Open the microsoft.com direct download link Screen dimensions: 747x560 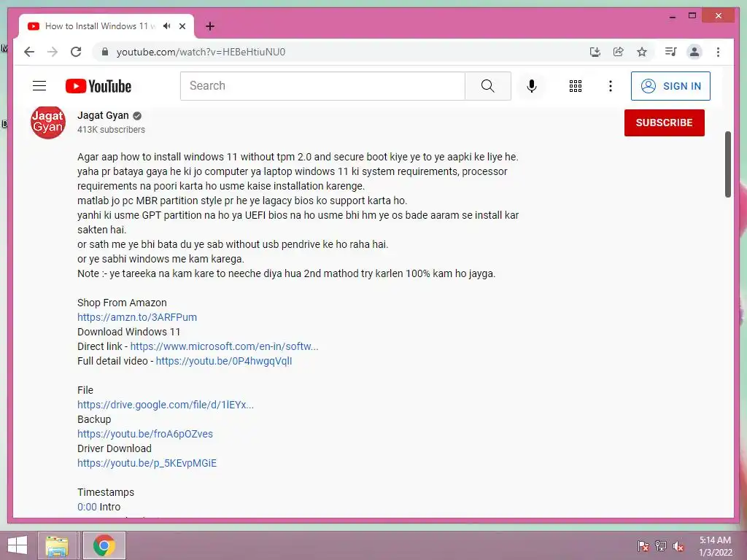[x=225, y=346]
